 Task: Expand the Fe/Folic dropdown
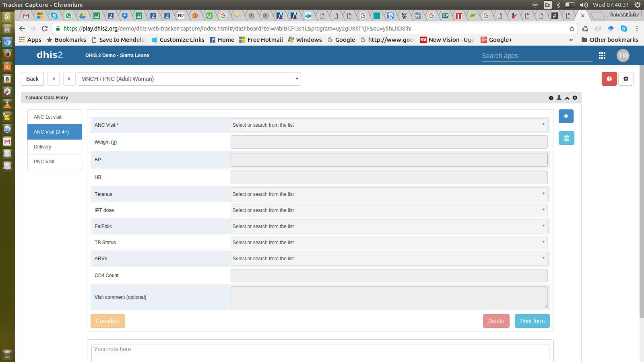(389, 226)
